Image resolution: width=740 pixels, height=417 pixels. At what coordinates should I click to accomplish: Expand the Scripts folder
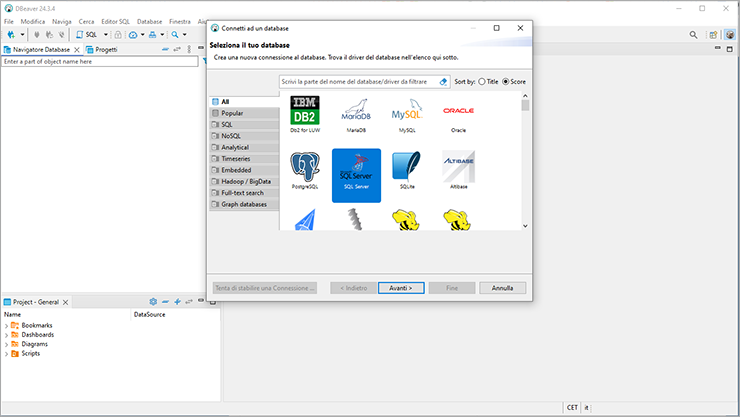coord(6,354)
